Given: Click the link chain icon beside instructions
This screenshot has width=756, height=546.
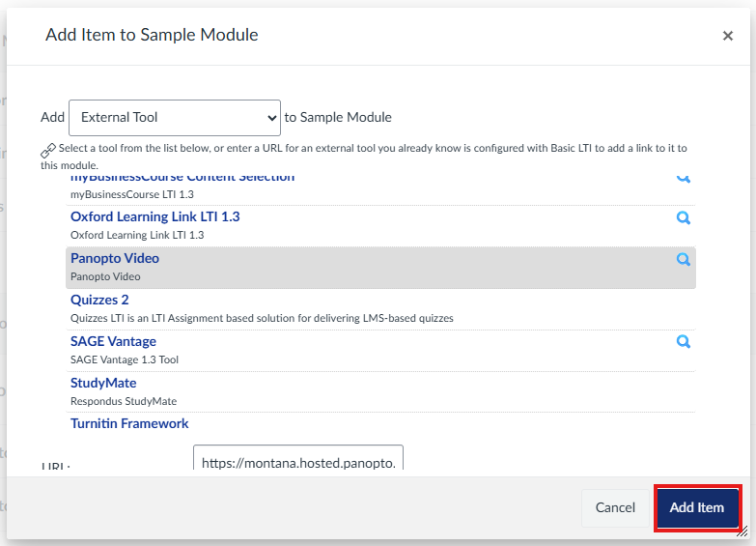Looking at the screenshot, I should (x=47, y=151).
